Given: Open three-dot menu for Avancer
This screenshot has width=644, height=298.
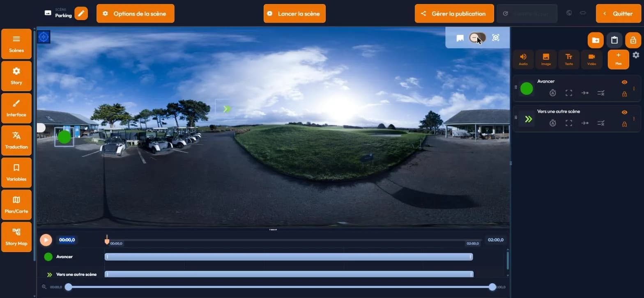Looking at the screenshot, I should click(634, 88).
